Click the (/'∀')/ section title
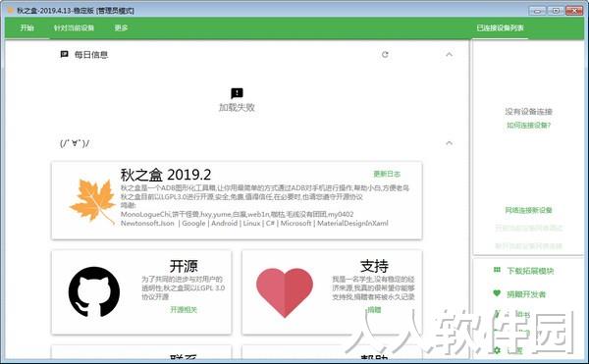This screenshot has width=589, height=364. coord(75,143)
